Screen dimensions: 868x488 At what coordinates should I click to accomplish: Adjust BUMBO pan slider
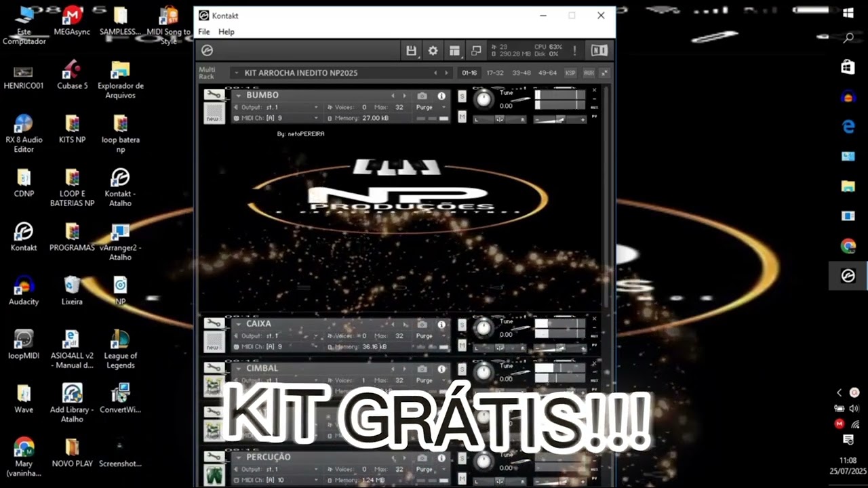click(x=499, y=119)
